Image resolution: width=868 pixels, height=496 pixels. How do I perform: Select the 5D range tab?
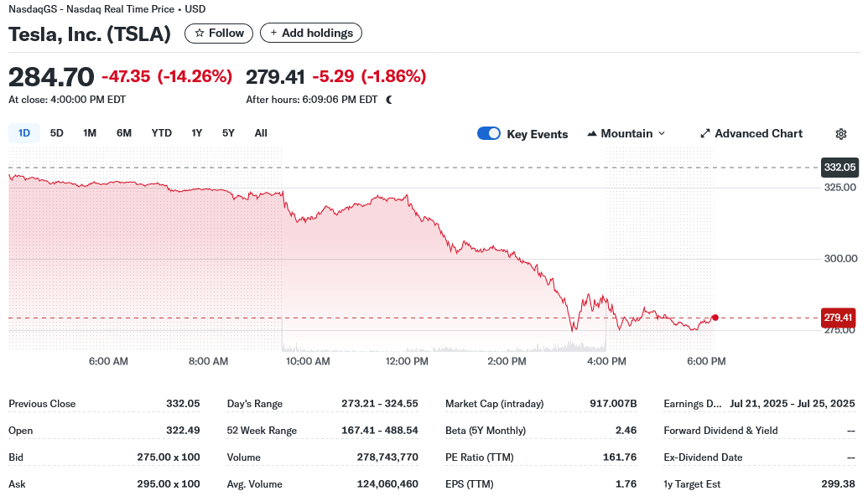56,133
